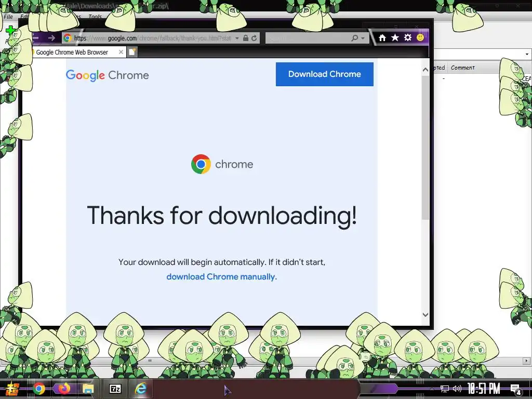Image resolution: width=532 pixels, height=399 pixels.
Task: Open the Tools gear icon in Internet Explorer
Action: pos(408,37)
